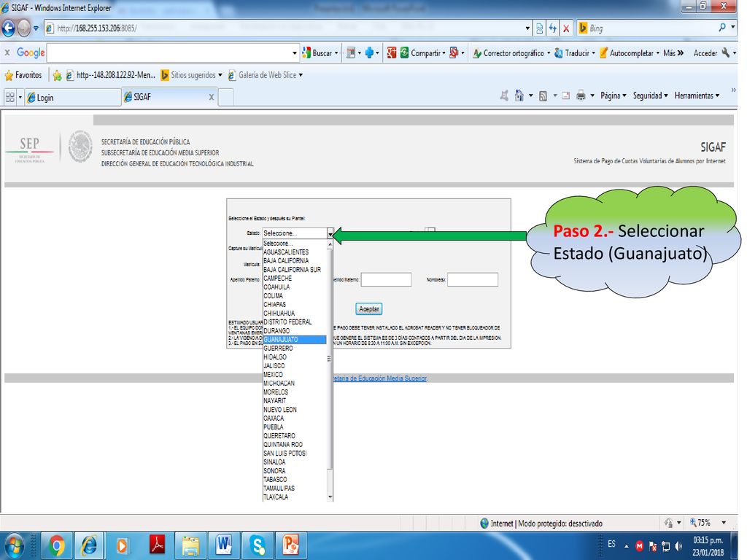Open the file explorer folder taskbar icon
The height and width of the screenshot is (560, 747).
point(190,545)
